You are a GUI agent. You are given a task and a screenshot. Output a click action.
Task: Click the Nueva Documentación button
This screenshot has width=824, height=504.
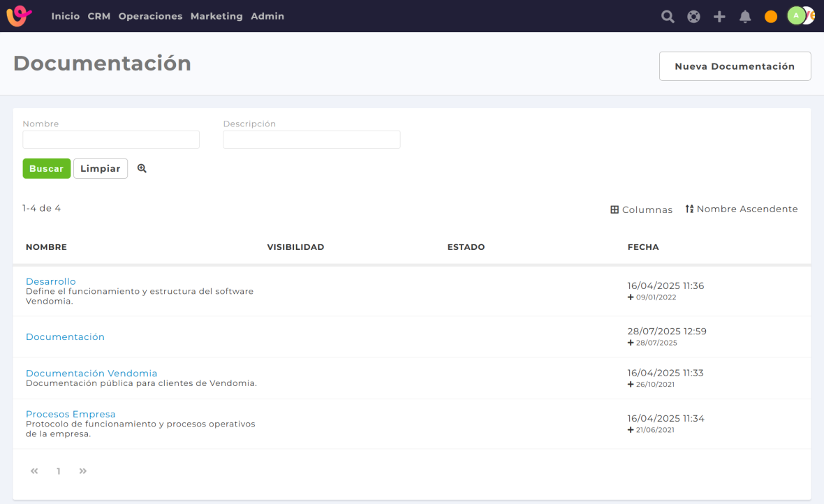(735, 66)
